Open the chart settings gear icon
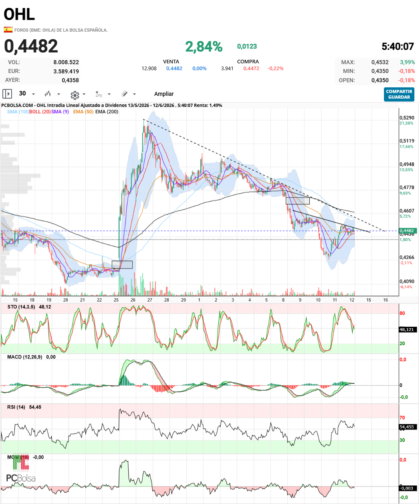 [75, 95]
